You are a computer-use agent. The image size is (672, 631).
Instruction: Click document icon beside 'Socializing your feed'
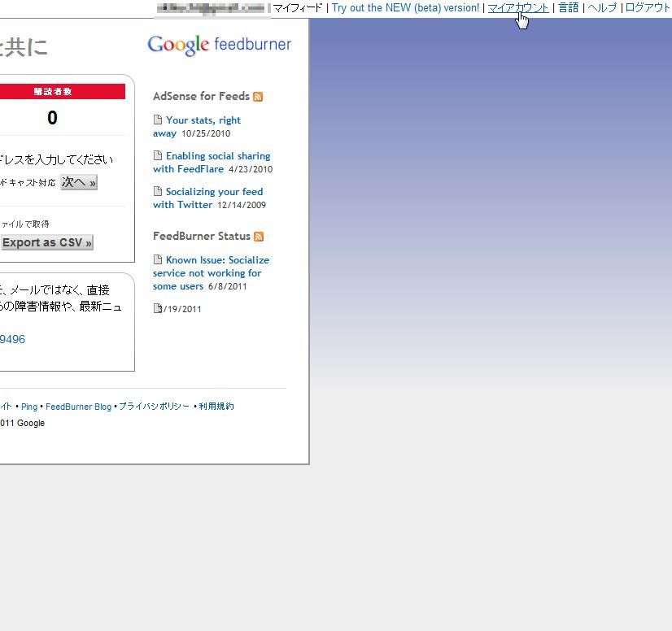[158, 190]
